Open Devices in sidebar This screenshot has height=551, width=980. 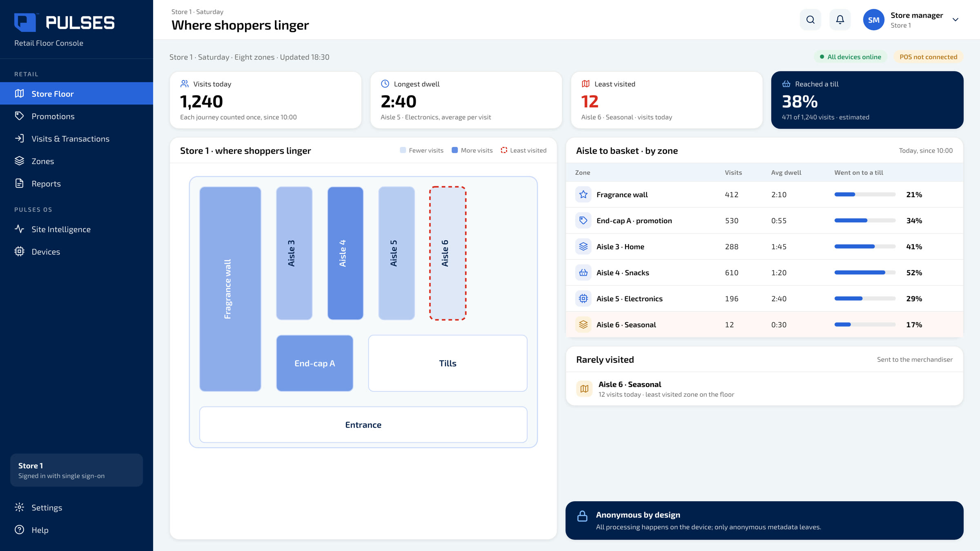pyautogui.click(x=76, y=251)
